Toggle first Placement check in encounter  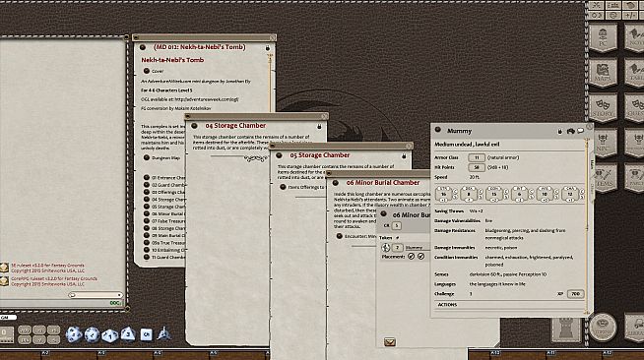click(411, 257)
